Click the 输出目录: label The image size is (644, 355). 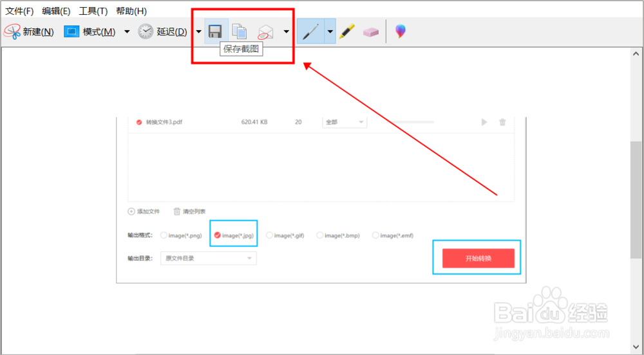pos(140,259)
